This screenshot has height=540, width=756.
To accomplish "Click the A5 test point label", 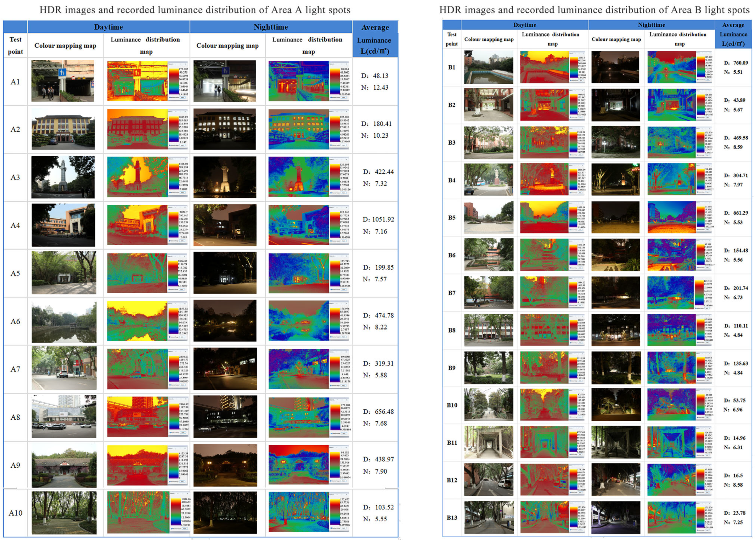I will point(15,273).
